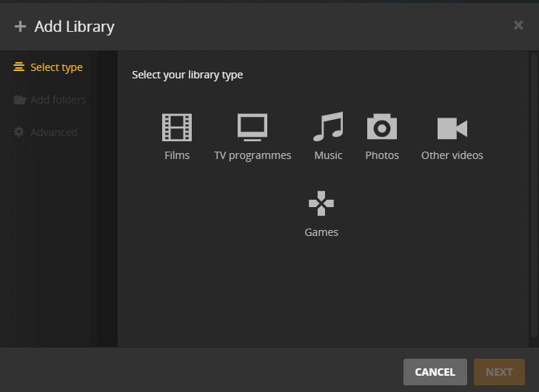Select the Games d-pad icon
Screen dimensions: 539x392
(321, 203)
